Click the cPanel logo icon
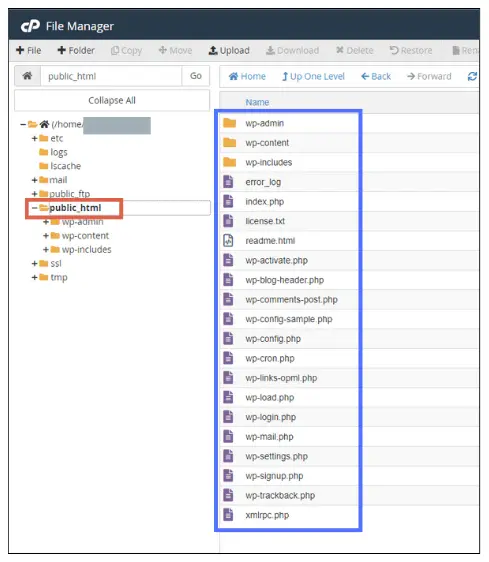The width and height of the screenshot is (489, 562). tap(30, 26)
